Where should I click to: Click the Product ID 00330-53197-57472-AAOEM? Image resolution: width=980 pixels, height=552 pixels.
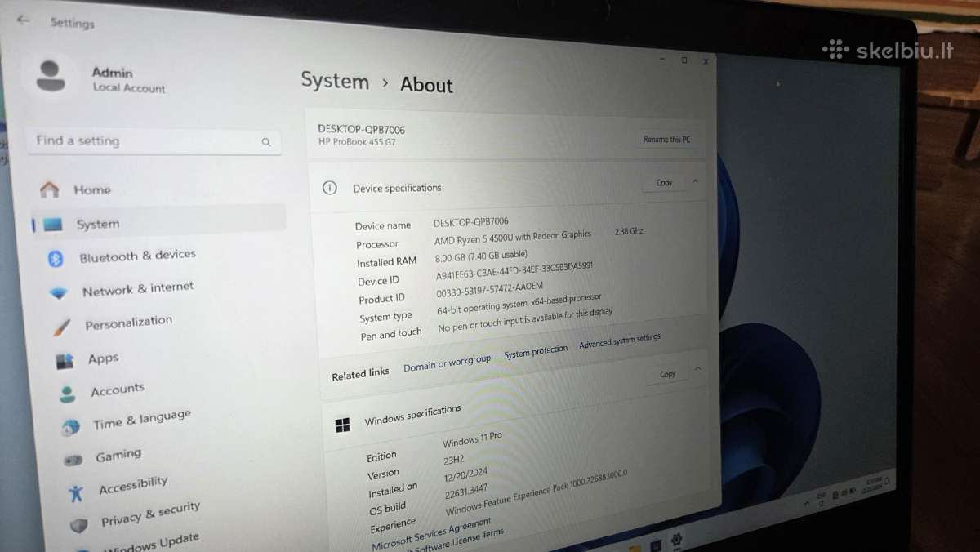490,289
